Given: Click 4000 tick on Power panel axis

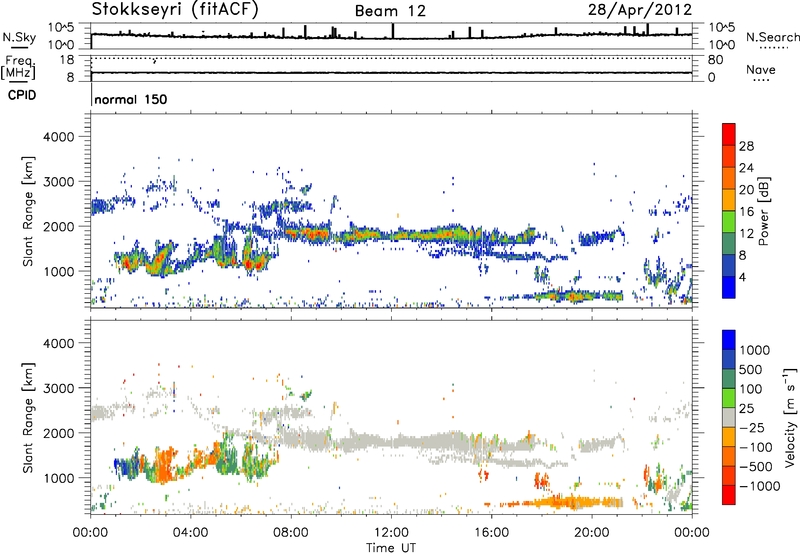Looking at the screenshot, I should tap(58, 137).
